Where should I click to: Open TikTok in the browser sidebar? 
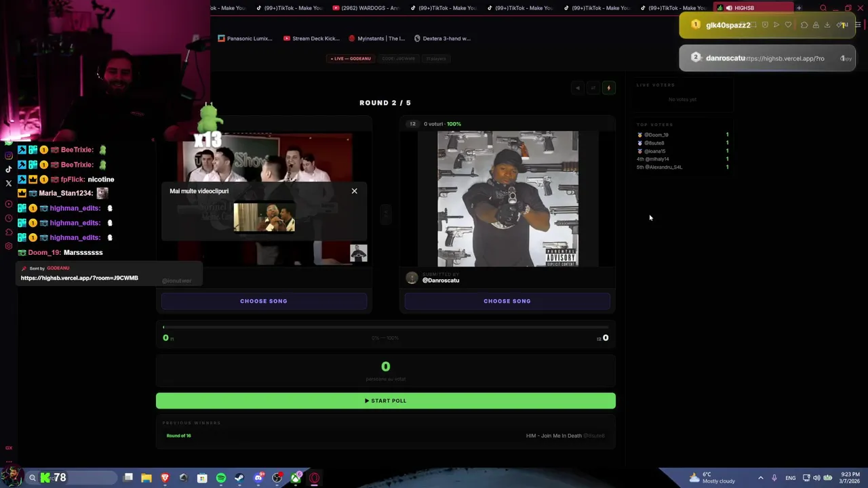pos(9,169)
